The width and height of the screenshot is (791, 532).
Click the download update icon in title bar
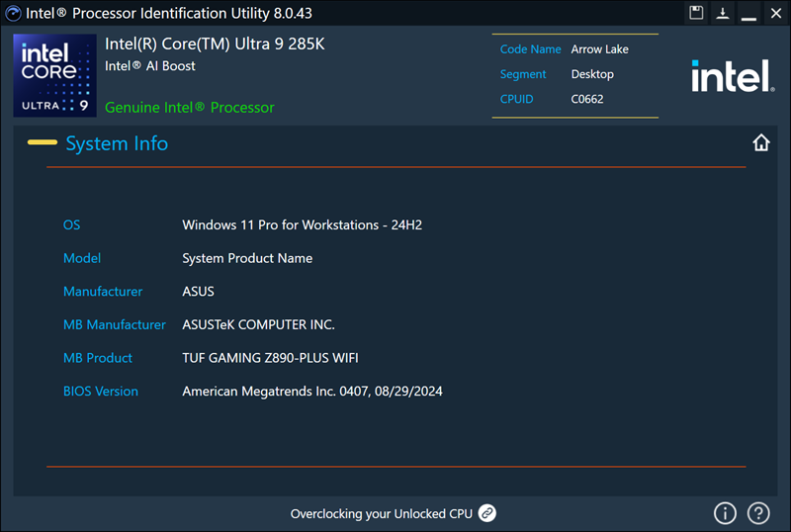[x=723, y=13]
